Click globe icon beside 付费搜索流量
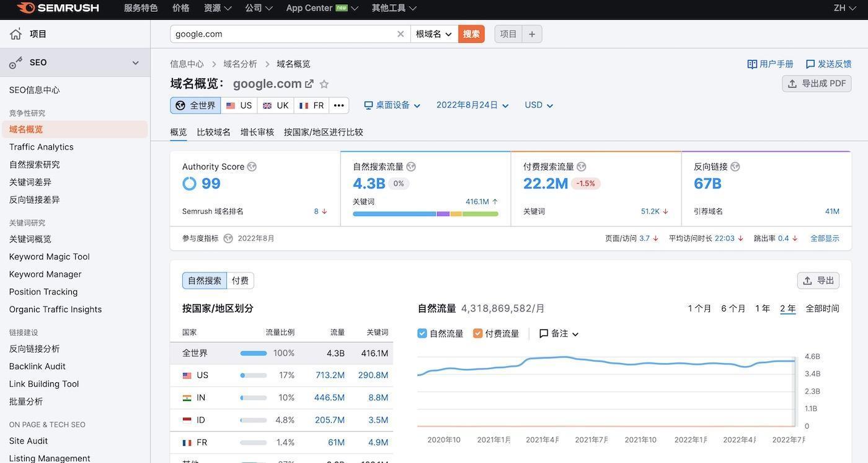This screenshot has height=463, width=868. 582,167
